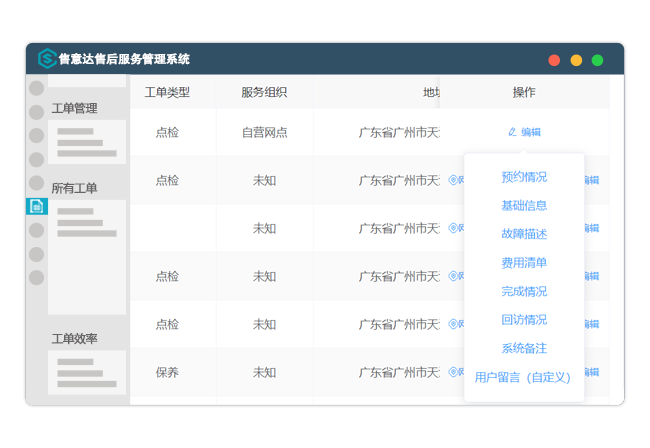The image size is (650, 448).
Task: Click the 保养 work order type cell
Action: [167, 373]
